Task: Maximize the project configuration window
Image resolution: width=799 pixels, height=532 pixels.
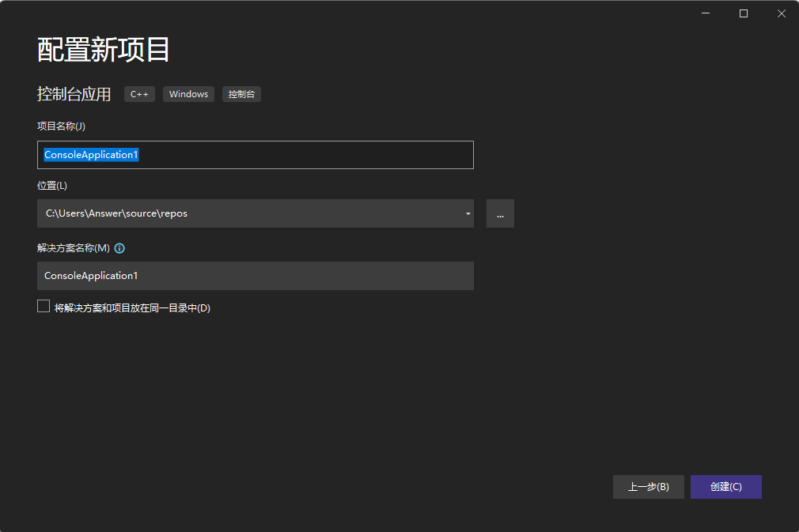Action: 743,13
